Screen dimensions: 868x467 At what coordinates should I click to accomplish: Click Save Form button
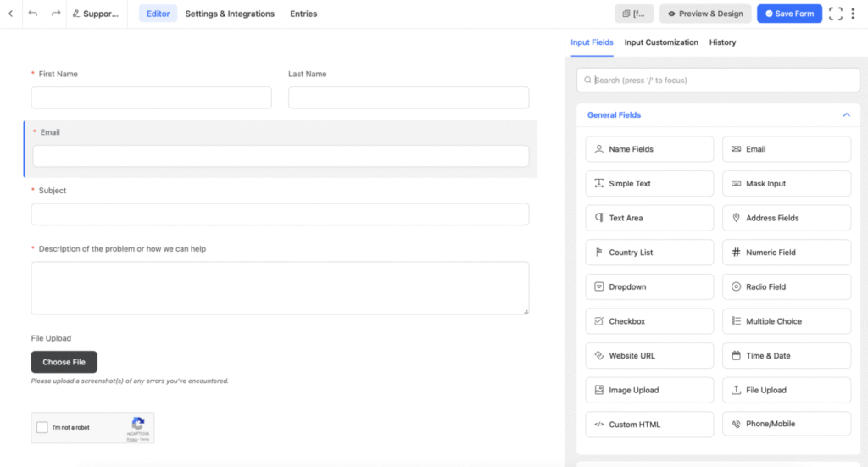(789, 14)
